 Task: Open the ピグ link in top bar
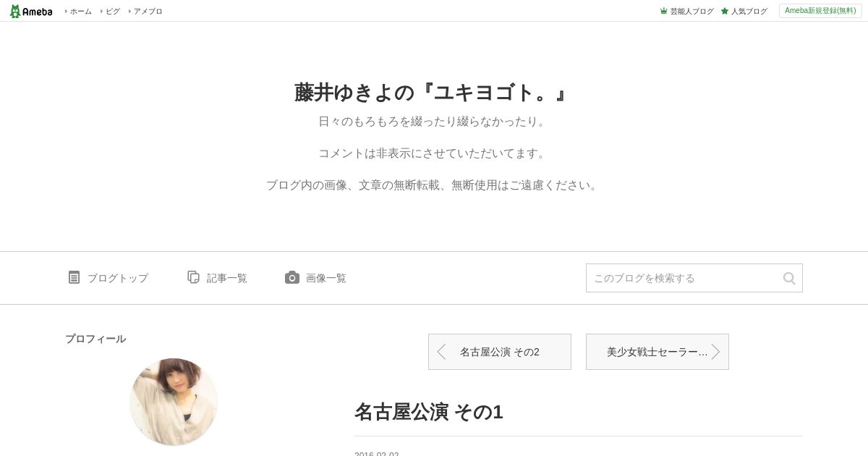[x=113, y=11]
